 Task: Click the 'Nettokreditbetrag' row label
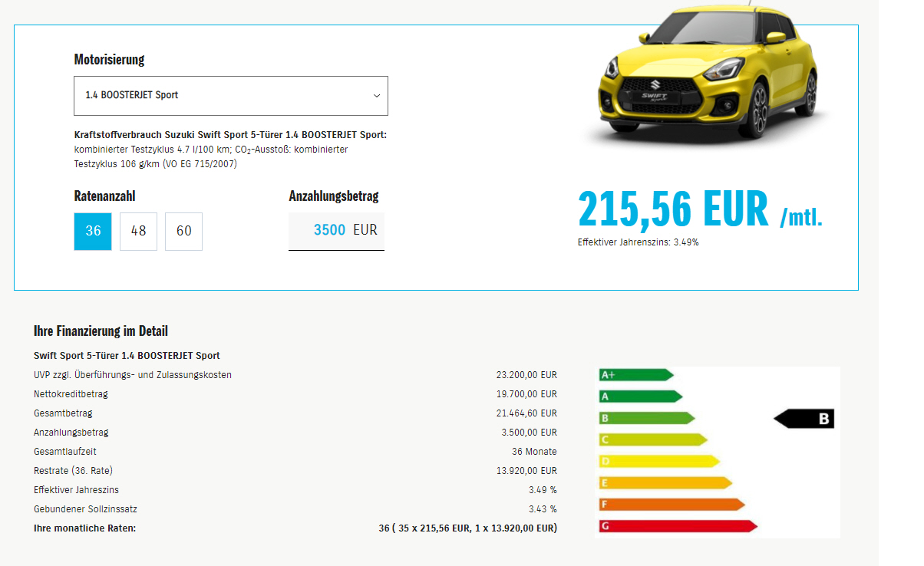pyautogui.click(x=71, y=394)
